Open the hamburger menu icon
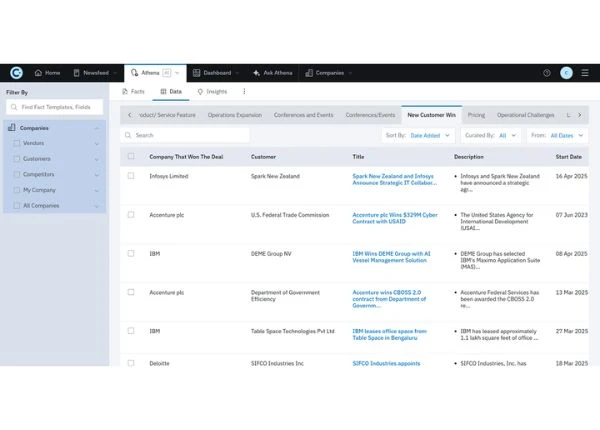The image size is (600, 430). pyautogui.click(x=585, y=73)
